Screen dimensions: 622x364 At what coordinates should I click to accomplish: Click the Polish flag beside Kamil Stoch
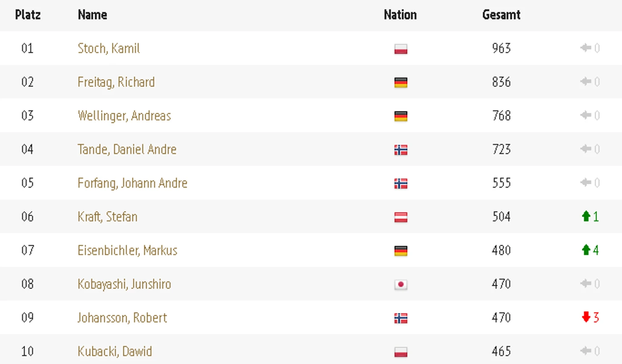pos(400,49)
